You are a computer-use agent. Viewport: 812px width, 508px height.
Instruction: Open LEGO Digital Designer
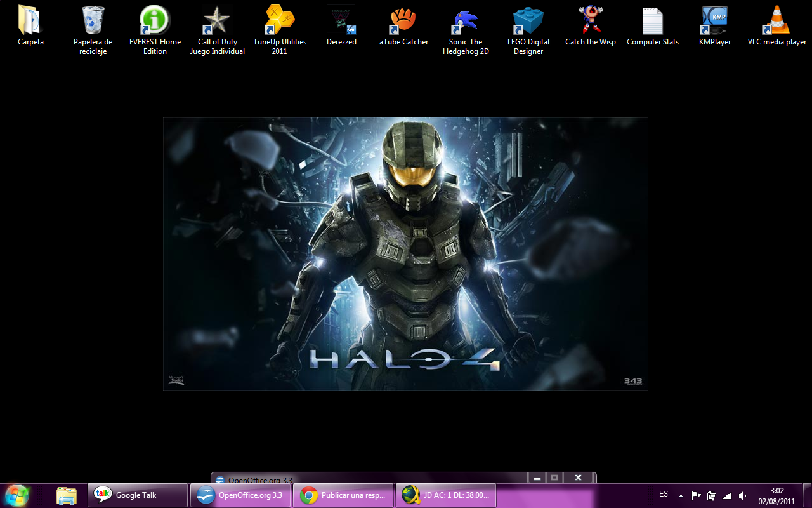[x=528, y=19]
